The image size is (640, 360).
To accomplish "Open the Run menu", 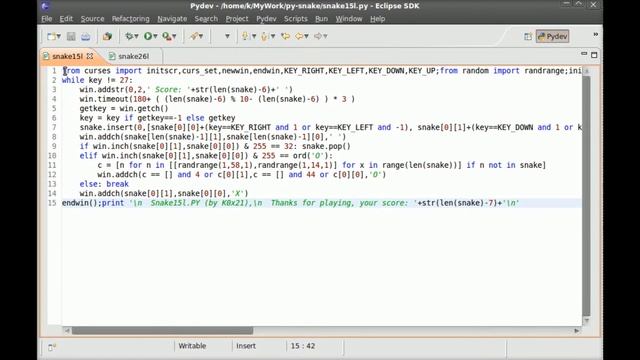I will [321, 19].
